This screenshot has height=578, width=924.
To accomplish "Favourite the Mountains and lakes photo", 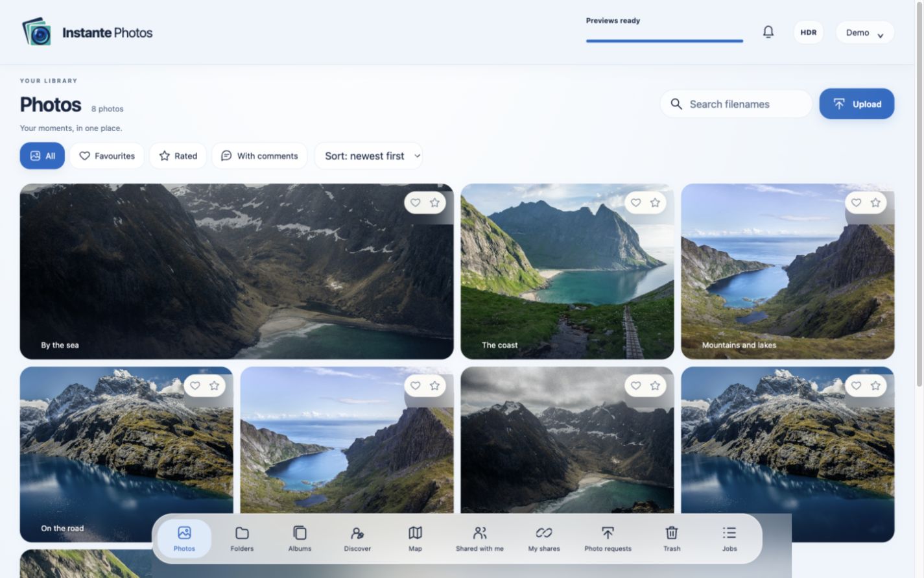I will (x=857, y=202).
